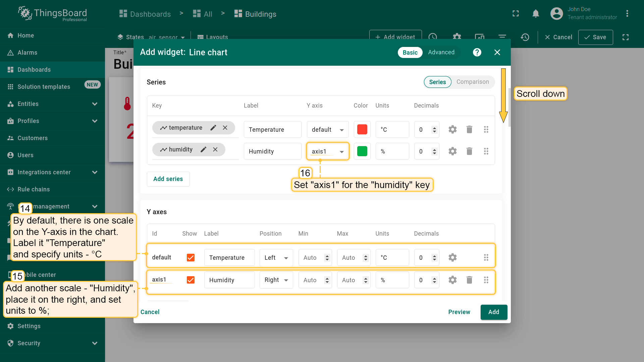Delete the axis1 Y axis row
The width and height of the screenshot is (644, 362).
pyautogui.click(x=469, y=280)
